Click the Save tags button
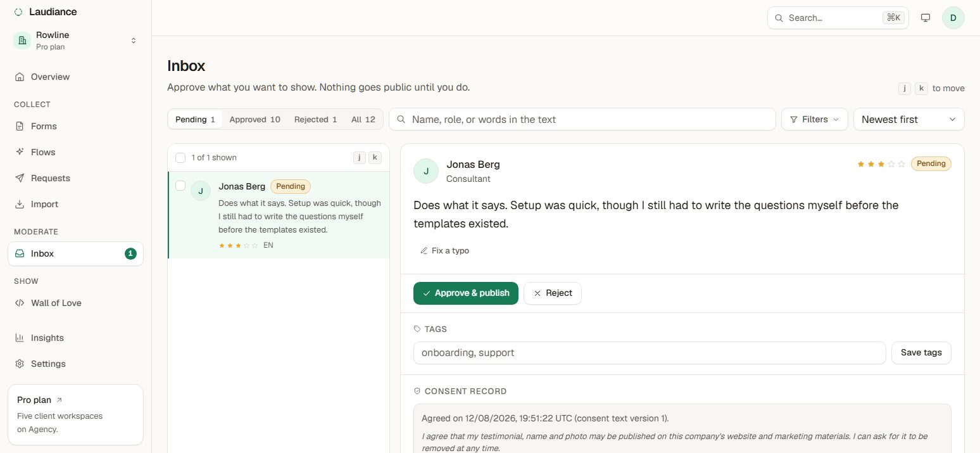The height and width of the screenshot is (453, 980). 921,353
